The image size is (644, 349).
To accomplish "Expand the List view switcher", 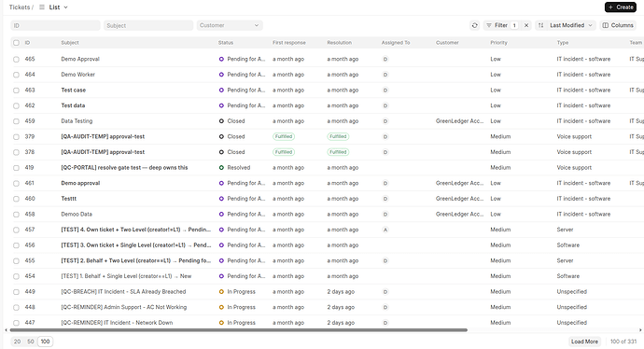I will [x=58, y=7].
